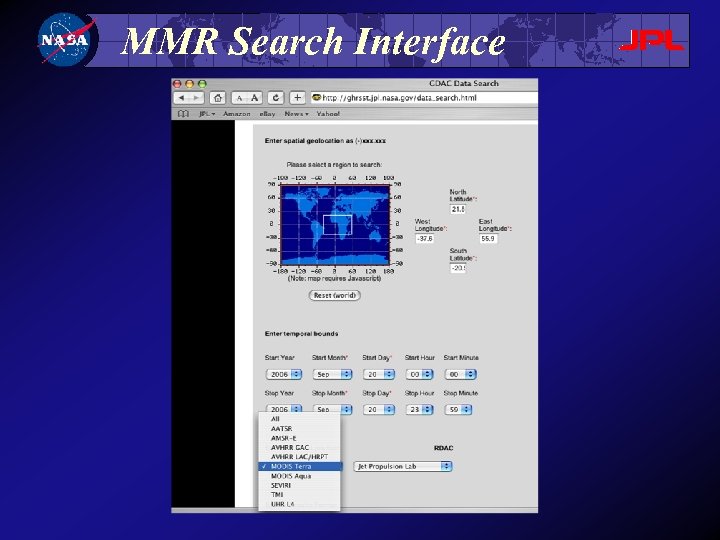This screenshot has width=720, height=540.
Task: Click the ghrsst.jpl.nasa.gov URL field
Action: tap(424, 97)
